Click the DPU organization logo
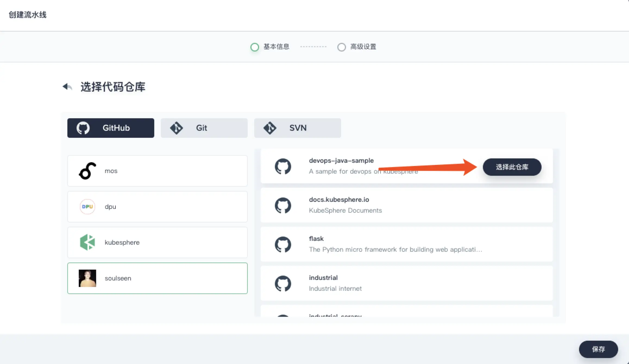629x364 pixels. [x=87, y=207]
